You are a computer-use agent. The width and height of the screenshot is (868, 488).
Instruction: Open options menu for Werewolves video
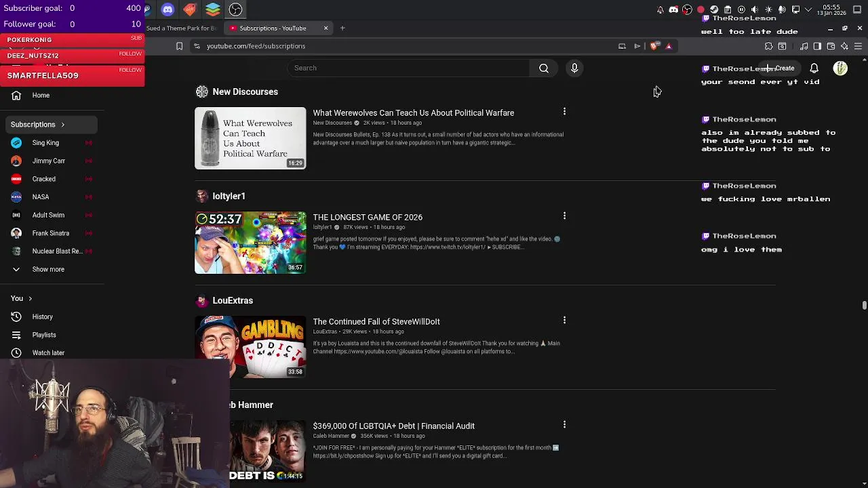point(564,111)
